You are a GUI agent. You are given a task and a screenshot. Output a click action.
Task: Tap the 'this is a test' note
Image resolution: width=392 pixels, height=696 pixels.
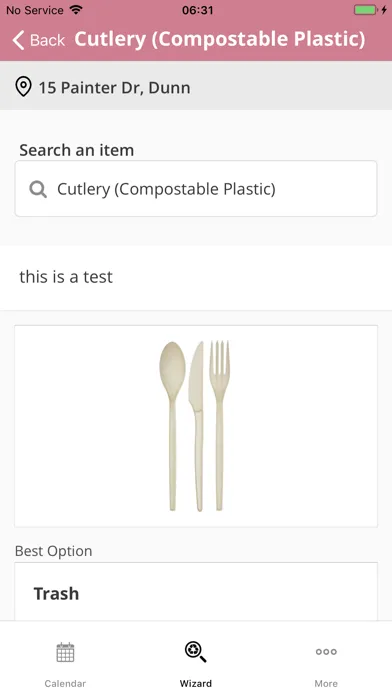pyautogui.click(x=66, y=277)
